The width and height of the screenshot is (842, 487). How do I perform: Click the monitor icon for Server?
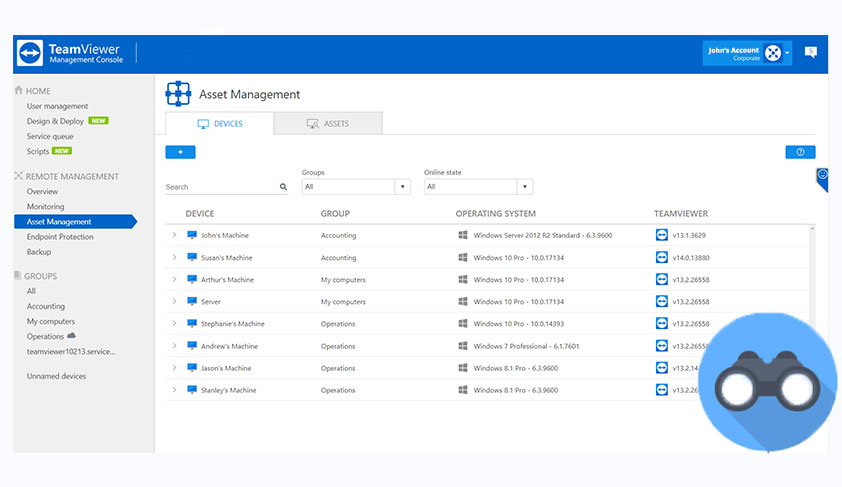[192, 301]
